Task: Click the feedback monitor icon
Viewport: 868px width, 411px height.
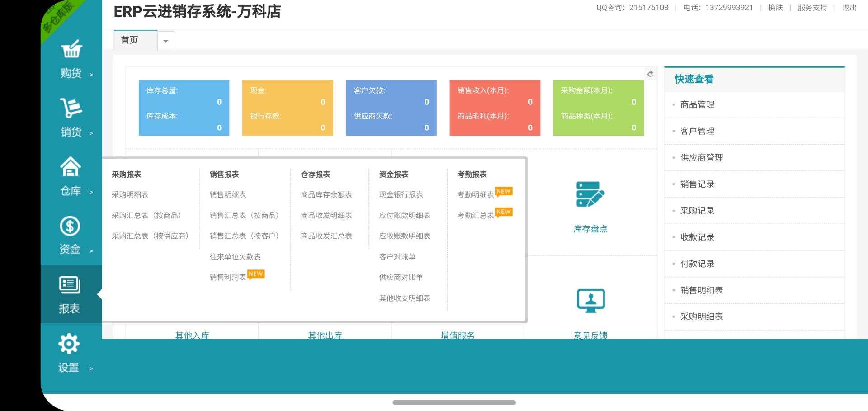Action: click(590, 301)
